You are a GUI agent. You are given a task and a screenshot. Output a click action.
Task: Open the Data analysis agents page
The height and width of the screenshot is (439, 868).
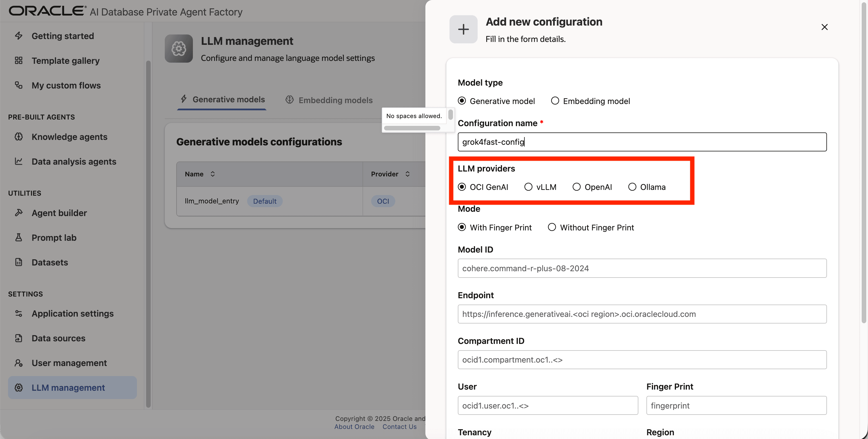pyautogui.click(x=73, y=161)
